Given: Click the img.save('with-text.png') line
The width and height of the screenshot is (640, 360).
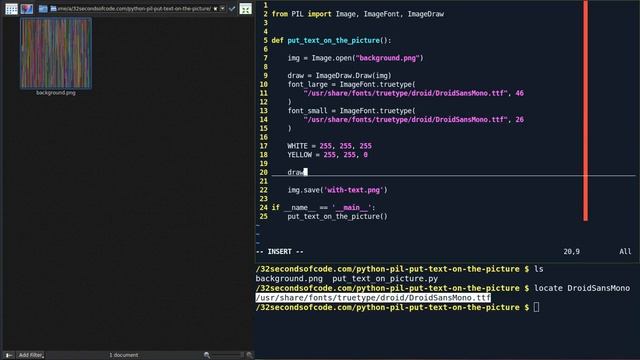Looking at the screenshot, I should click(x=337, y=190).
